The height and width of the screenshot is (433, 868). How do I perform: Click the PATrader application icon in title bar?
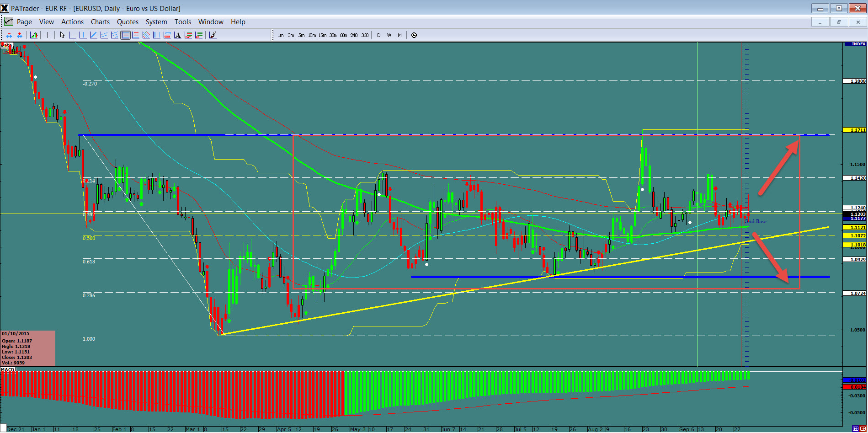[x=5, y=8]
